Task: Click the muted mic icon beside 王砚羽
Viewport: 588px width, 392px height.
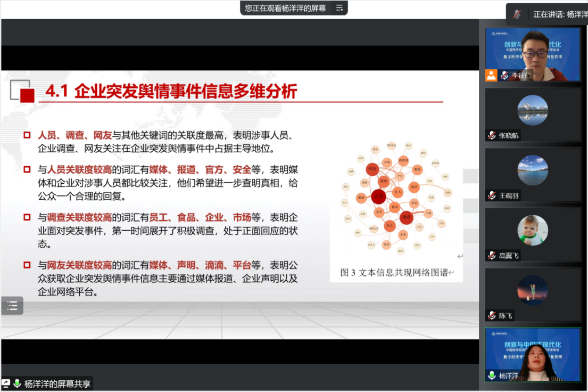Action: click(492, 195)
